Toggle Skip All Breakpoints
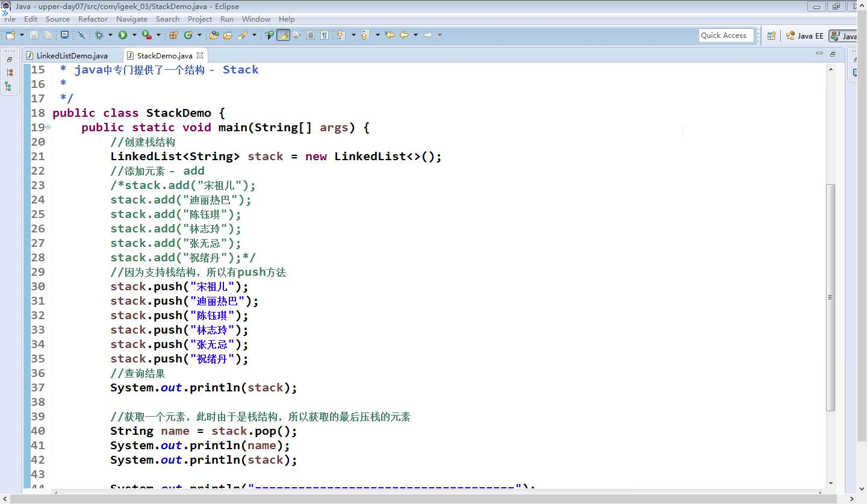 coord(81,35)
